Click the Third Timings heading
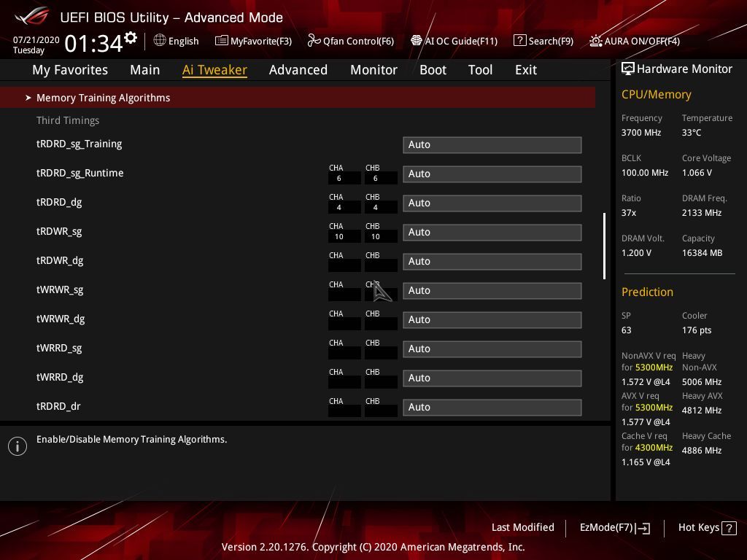Viewport: 747px width, 560px height. [68, 120]
